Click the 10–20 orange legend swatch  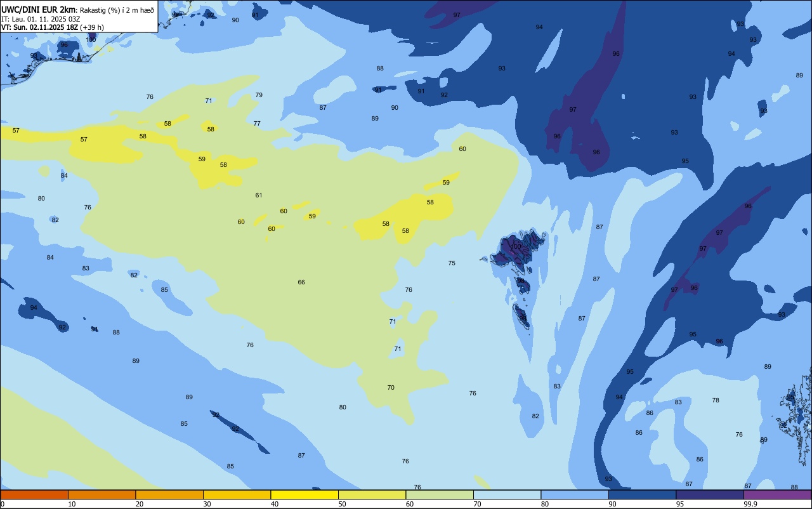click(x=101, y=494)
